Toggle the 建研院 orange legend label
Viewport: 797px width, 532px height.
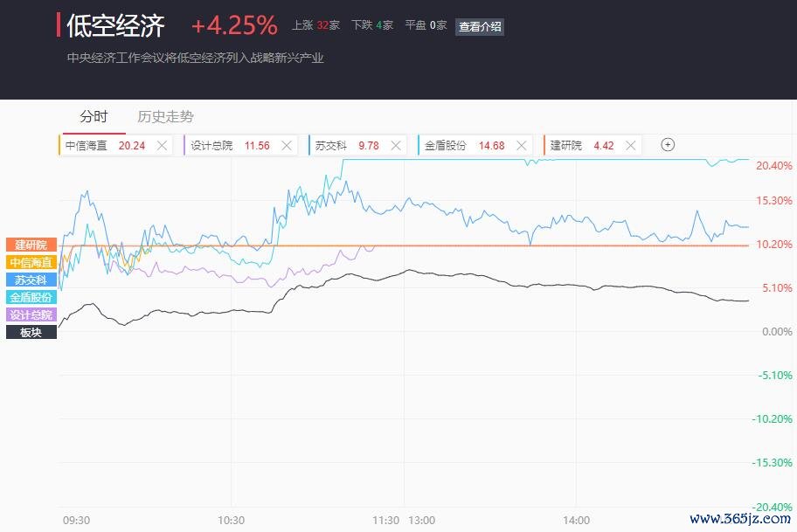point(31,245)
